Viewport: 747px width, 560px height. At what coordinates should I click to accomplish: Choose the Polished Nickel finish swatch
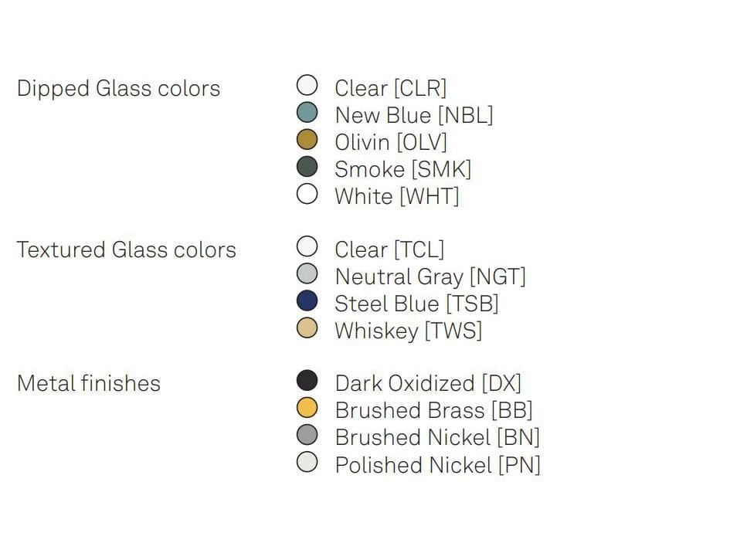(x=307, y=463)
